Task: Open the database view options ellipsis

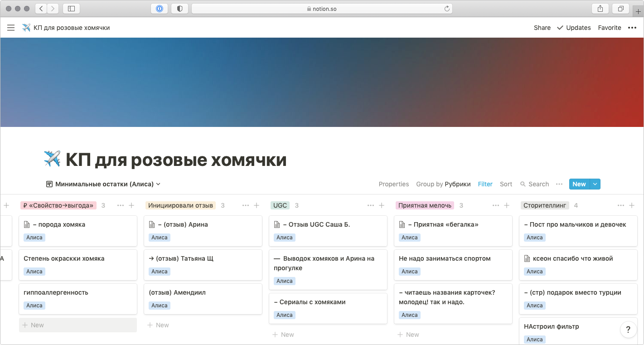Action: tap(559, 184)
